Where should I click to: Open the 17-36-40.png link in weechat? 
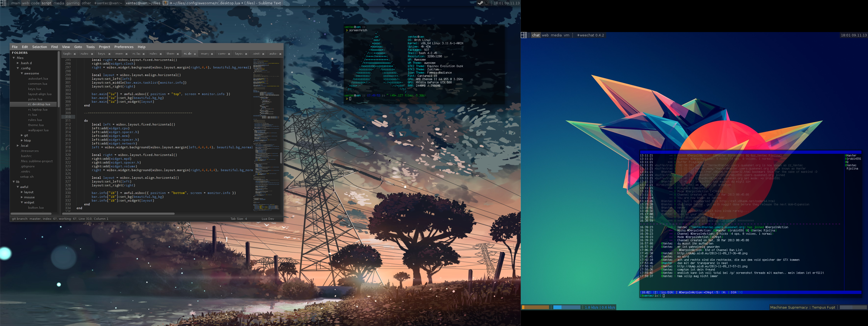(712, 253)
